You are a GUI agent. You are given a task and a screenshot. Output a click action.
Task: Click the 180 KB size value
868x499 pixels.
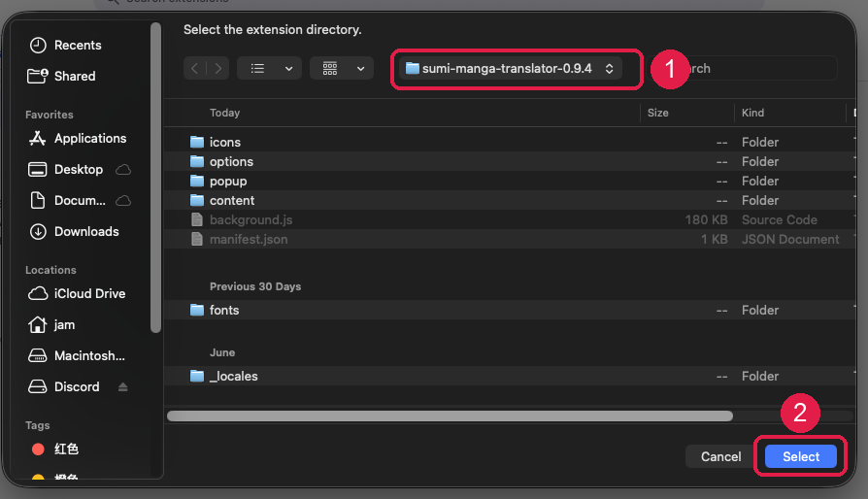click(x=707, y=219)
